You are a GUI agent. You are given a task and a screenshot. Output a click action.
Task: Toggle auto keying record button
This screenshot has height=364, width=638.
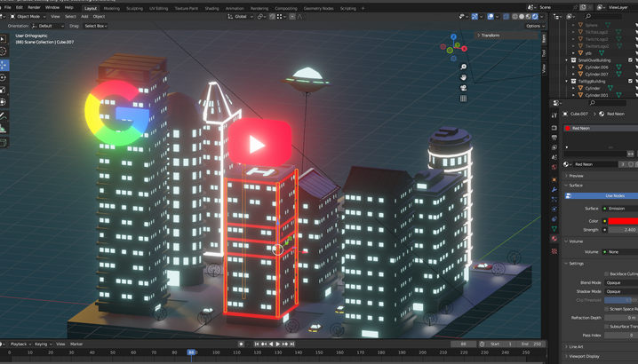tap(241, 344)
